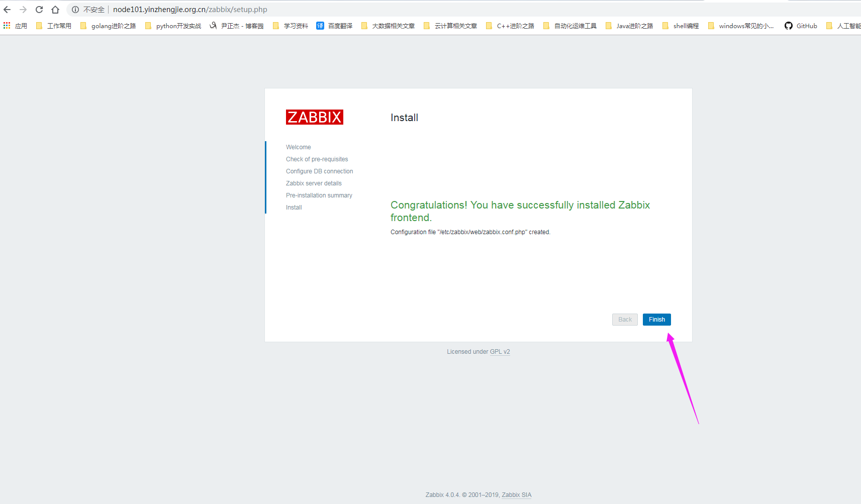Select the Check of pre-requisites step

(x=317, y=159)
